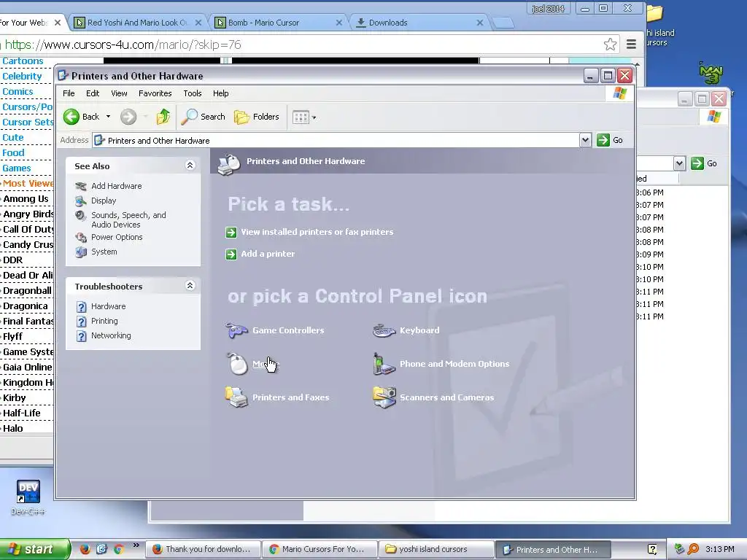Switch to Thank you for downloading taskbar item
The height and width of the screenshot is (560, 747).
point(204,549)
